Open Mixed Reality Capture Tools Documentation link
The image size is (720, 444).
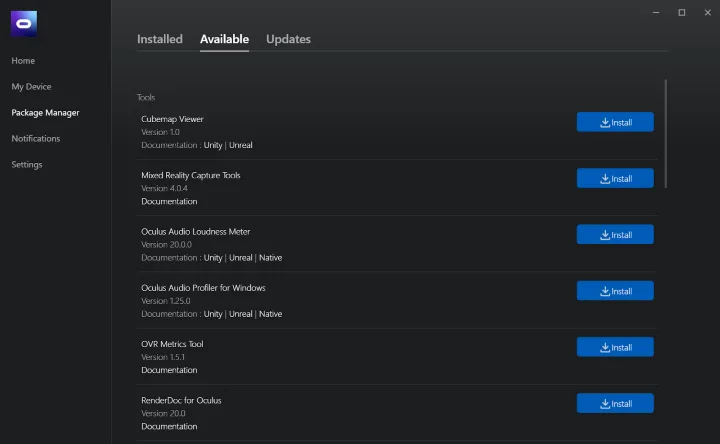coord(169,202)
